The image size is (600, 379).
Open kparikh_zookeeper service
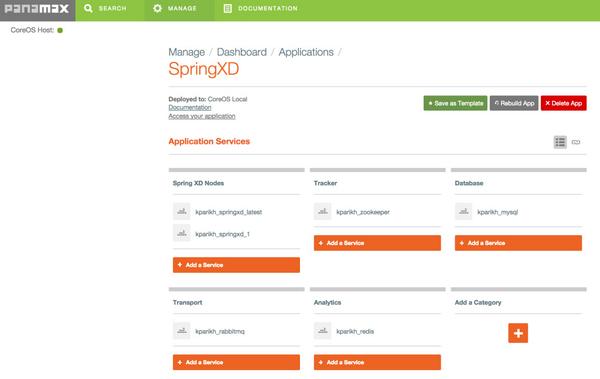363,212
